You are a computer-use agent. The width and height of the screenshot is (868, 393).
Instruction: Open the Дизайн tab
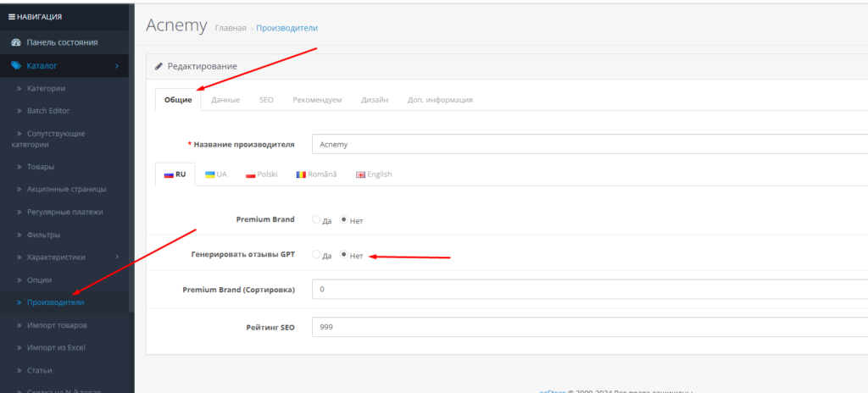point(375,100)
